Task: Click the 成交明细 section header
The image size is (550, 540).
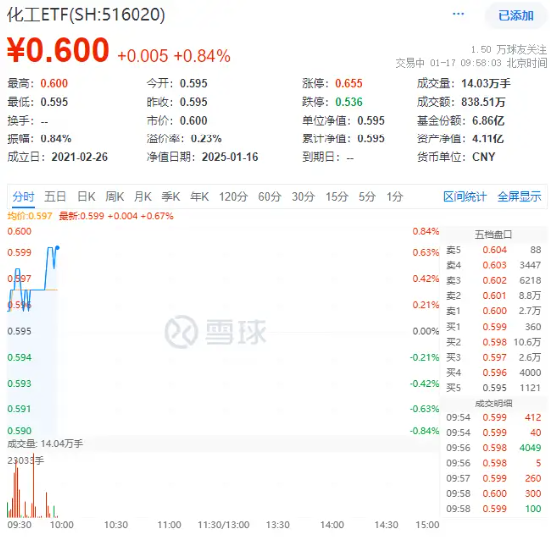Action: tap(493, 404)
